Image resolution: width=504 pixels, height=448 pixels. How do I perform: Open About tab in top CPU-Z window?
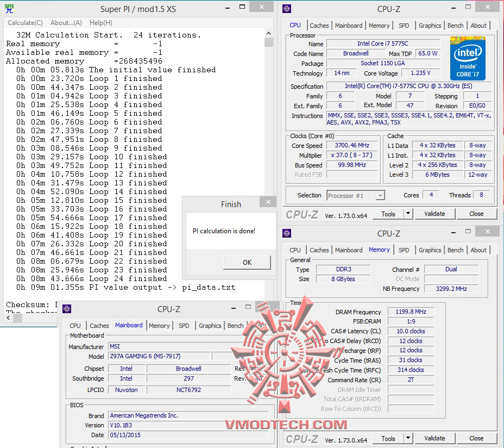pyautogui.click(x=478, y=26)
